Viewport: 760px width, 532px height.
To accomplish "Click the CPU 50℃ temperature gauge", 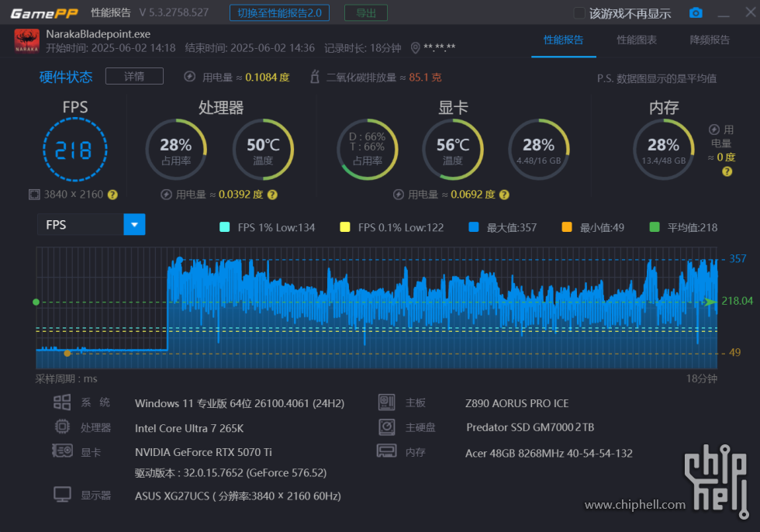I will click(x=263, y=149).
